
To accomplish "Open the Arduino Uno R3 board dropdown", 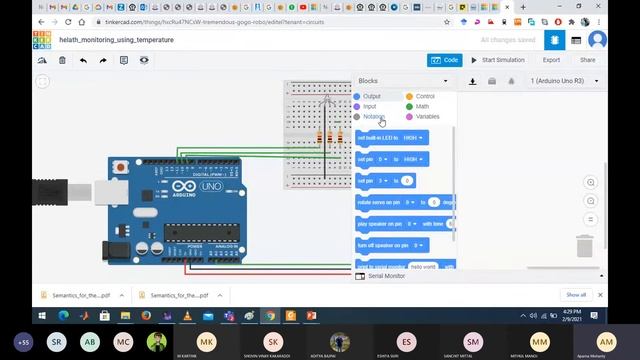I will (564, 81).
